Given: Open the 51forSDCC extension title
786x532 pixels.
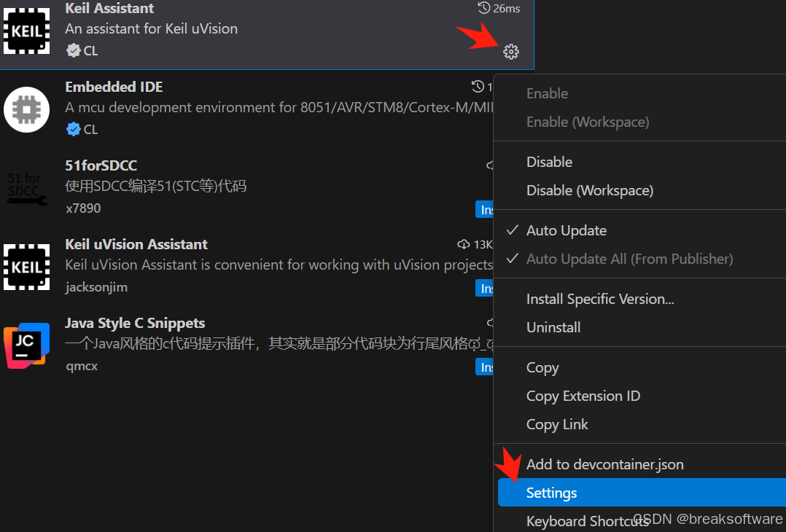Looking at the screenshot, I should click(101, 165).
